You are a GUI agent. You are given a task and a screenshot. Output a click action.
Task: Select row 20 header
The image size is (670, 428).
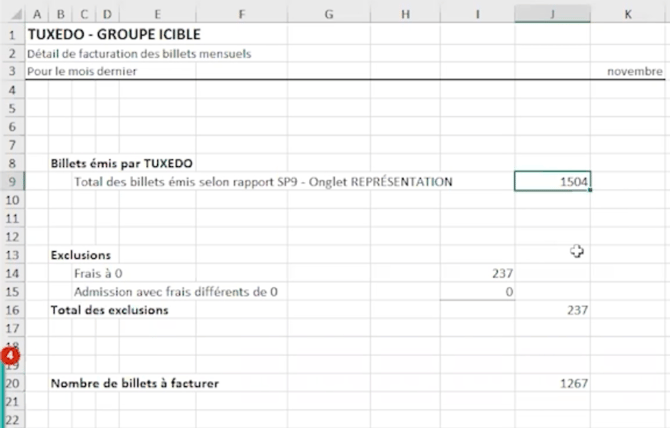tap(12, 383)
